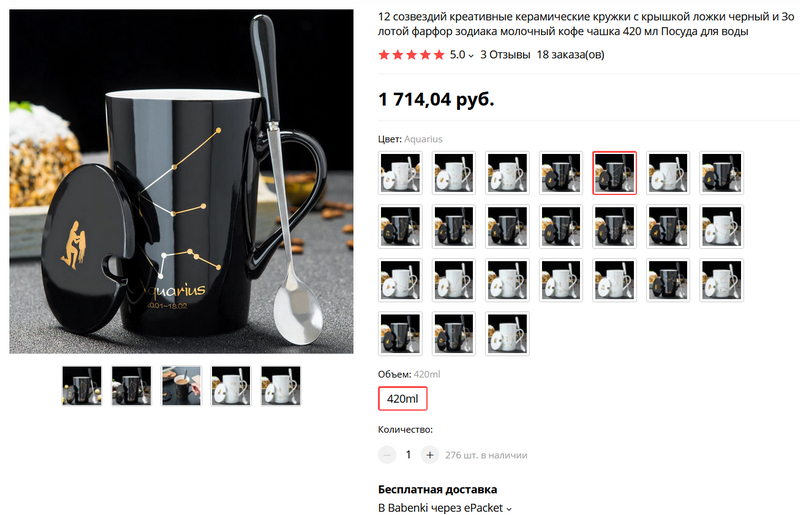Select the red-outlined Aquarius color swatch
The height and width of the screenshot is (515, 800).
614,173
